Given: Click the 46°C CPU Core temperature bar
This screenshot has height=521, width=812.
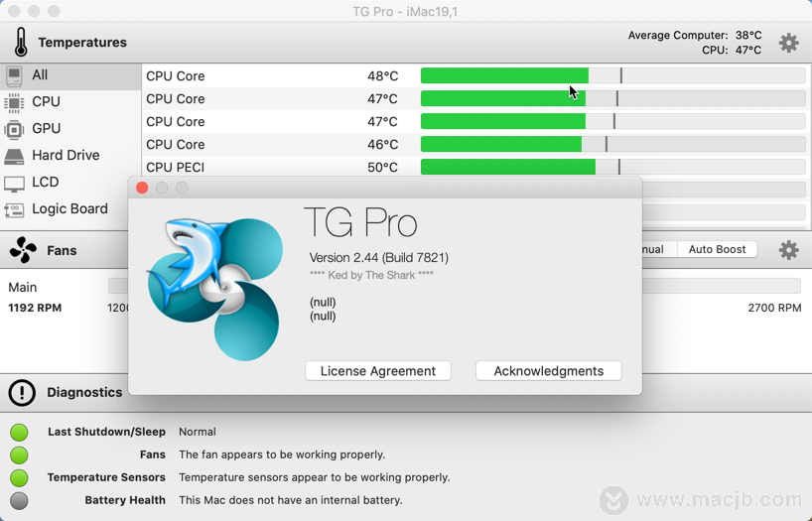Looking at the screenshot, I should [612, 144].
